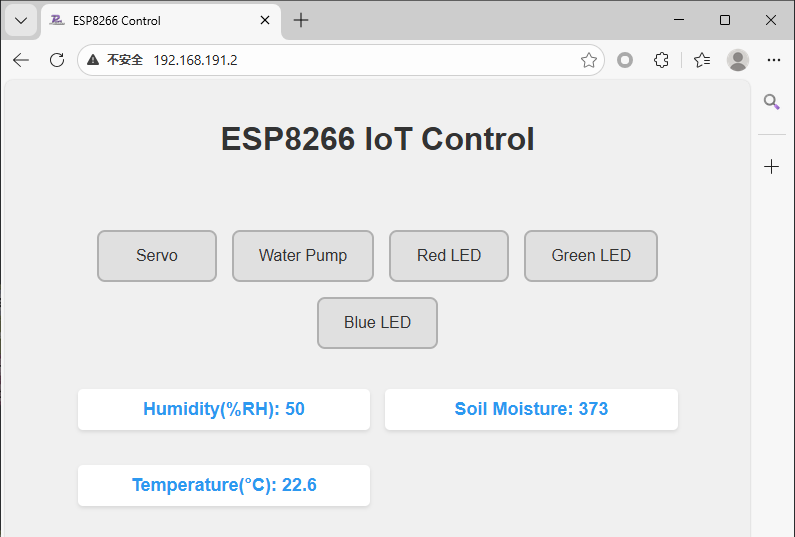
Task: Click the Temperature(°C): 22.6 reading
Action: [x=224, y=485]
